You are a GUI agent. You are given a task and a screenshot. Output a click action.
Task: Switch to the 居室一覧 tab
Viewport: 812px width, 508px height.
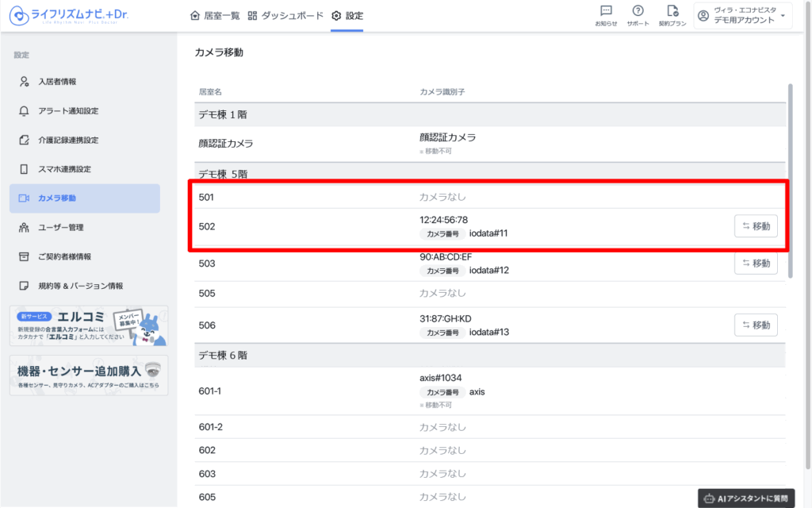(x=215, y=16)
